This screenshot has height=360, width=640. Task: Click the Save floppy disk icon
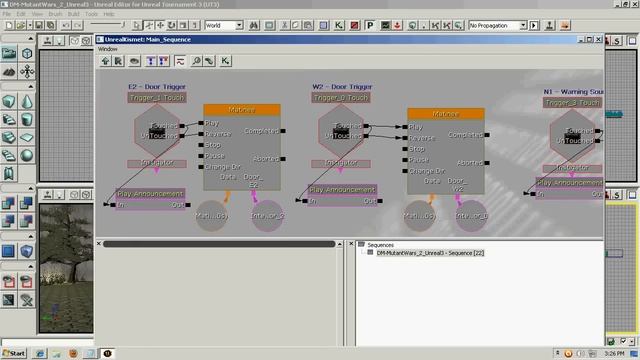tap(39, 25)
